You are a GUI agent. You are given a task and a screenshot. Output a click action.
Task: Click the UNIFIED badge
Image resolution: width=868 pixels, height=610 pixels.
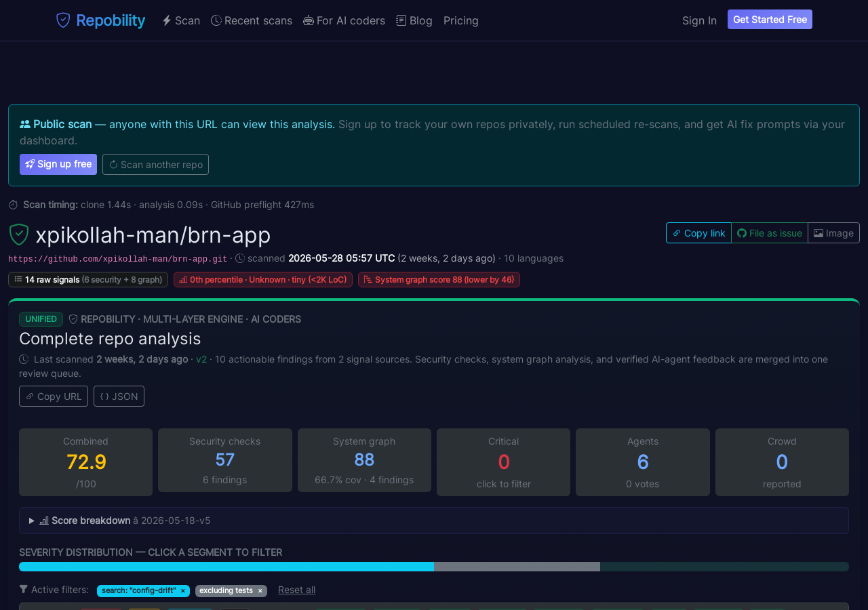coord(41,319)
